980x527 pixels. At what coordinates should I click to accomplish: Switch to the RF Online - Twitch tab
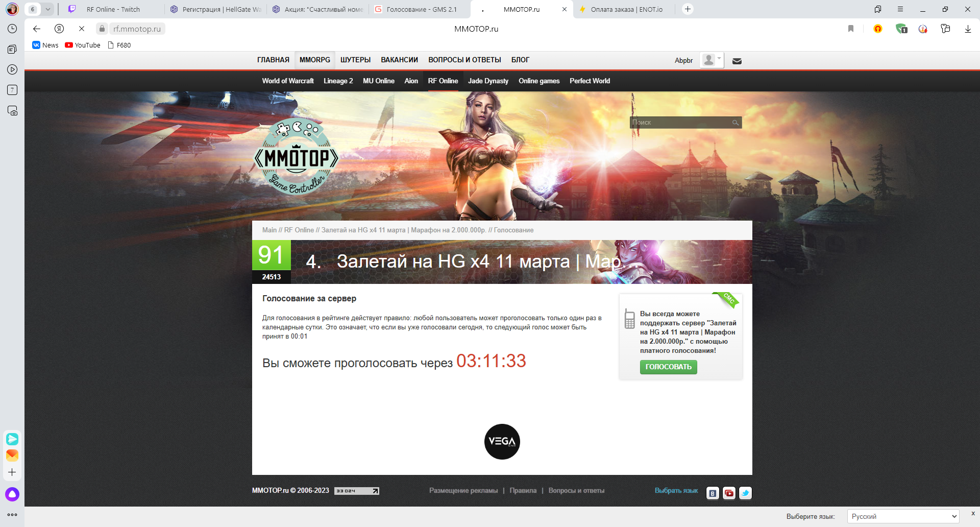(113, 9)
